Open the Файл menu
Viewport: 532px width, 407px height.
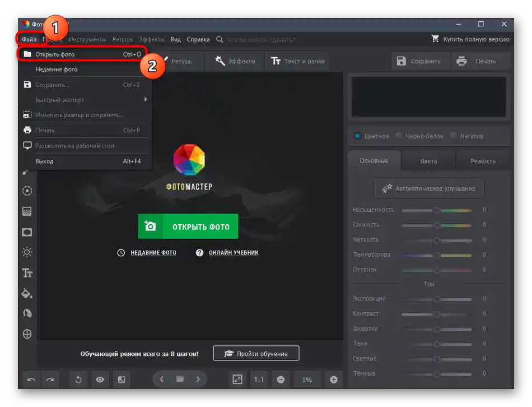[x=29, y=39]
